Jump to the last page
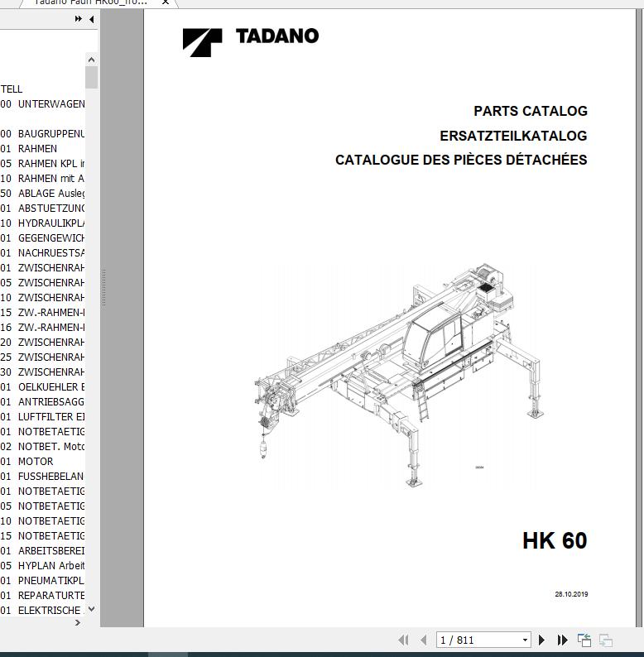The width and height of the screenshot is (644, 657). [x=562, y=640]
